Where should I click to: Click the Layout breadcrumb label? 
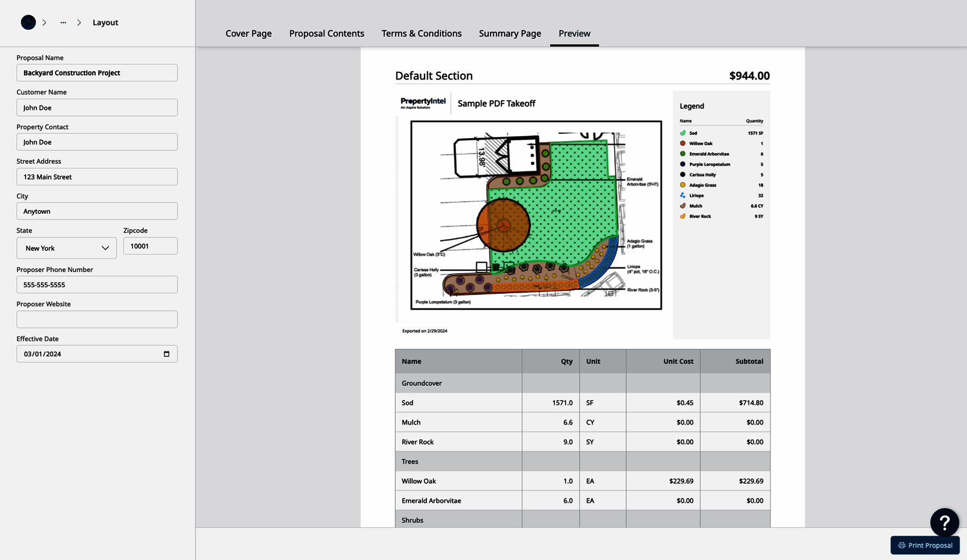point(105,22)
